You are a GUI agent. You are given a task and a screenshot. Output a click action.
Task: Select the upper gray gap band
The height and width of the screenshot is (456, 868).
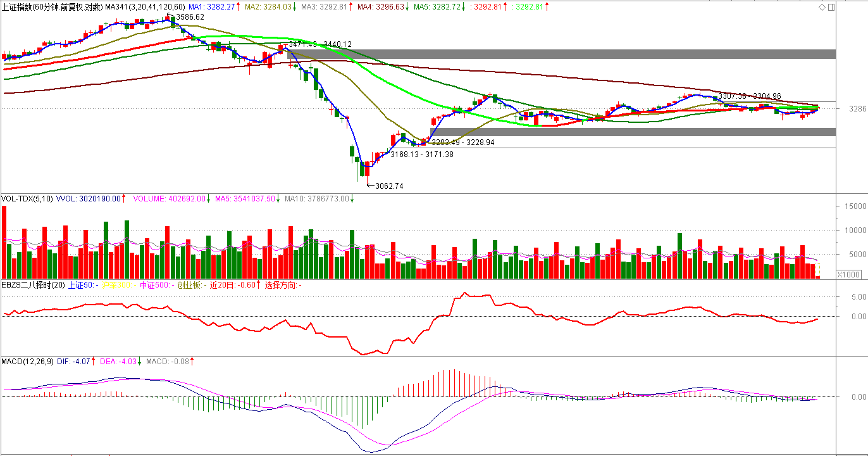point(562,54)
